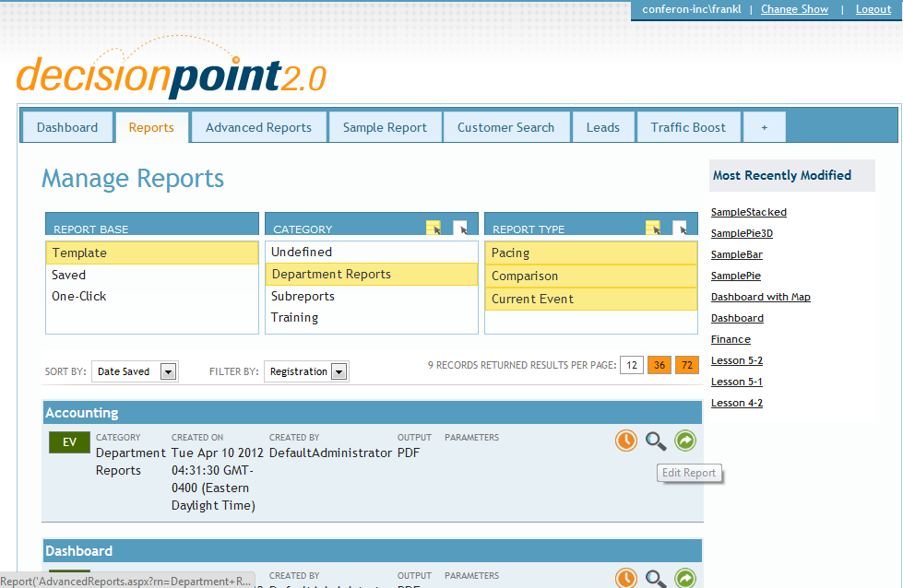Click the magnifier icon in Dashboard row
The width and height of the screenshot is (903, 588).
point(656,578)
